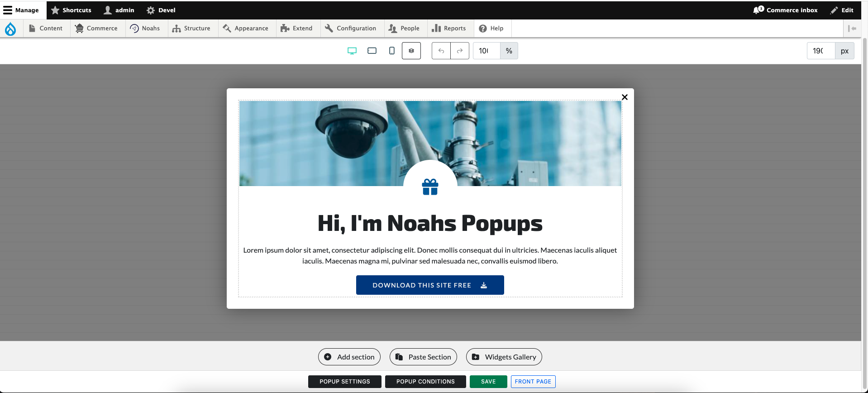Open Content menu
Viewport: 868px width, 393px height.
46,28
